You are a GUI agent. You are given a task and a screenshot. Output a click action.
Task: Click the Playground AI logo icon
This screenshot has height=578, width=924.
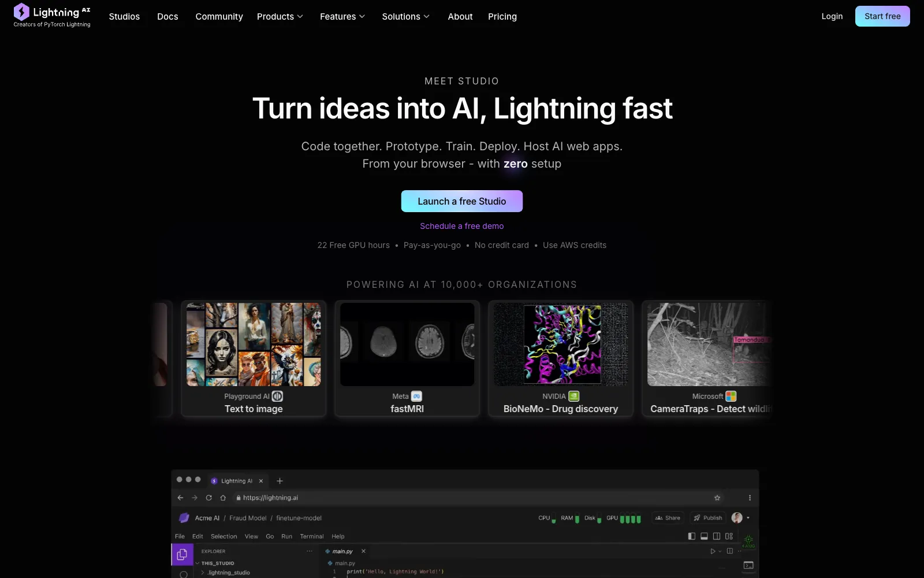tap(277, 397)
